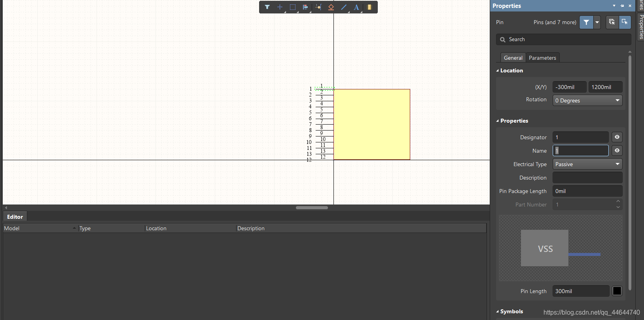Toggle the Properties panel selection filter button
This screenshot has height=320, width=644.
586,22
